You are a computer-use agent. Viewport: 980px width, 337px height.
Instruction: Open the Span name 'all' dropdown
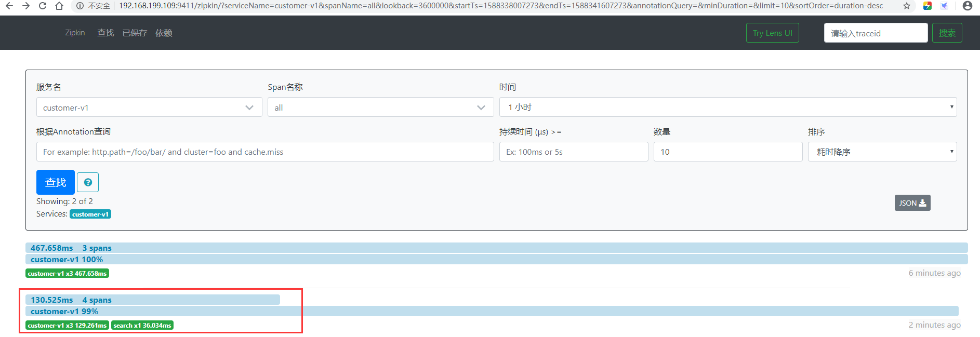380,107
